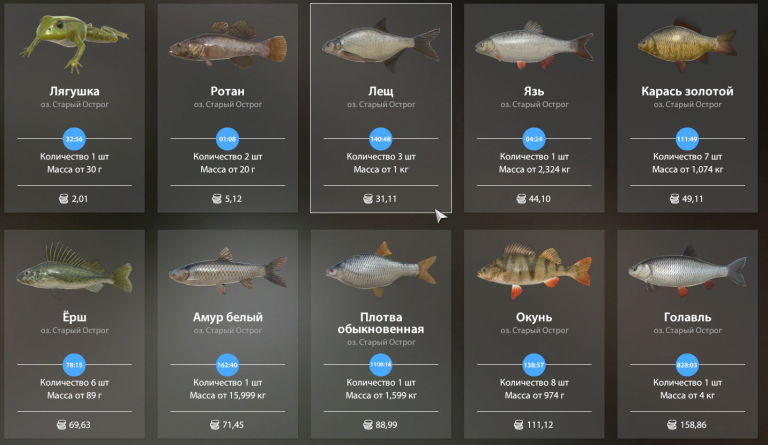This screenshot has width=768, height=445.
Task: Click the 140:48 timer circle on Лещ
Action: (381, 139)
